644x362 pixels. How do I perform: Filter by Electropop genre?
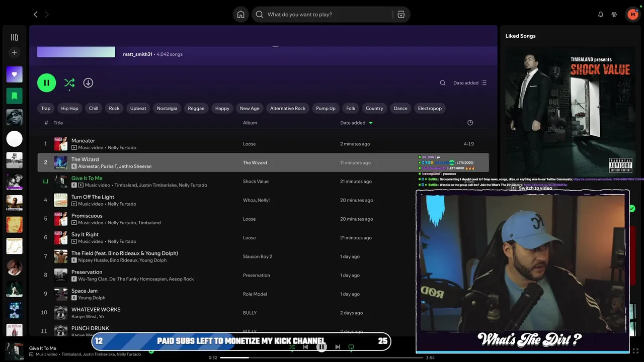[430, 108]
